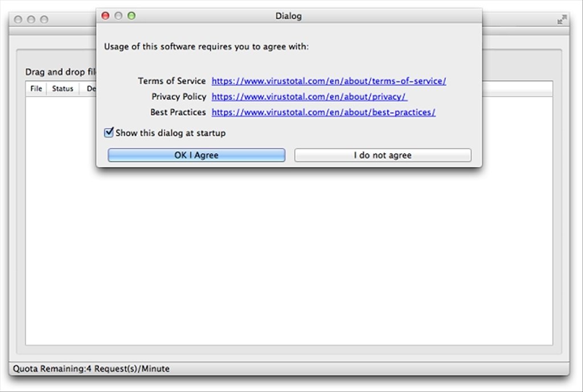Click the Status column header in main window
Screen dimensions: 583x392
(x=63, y=88)
